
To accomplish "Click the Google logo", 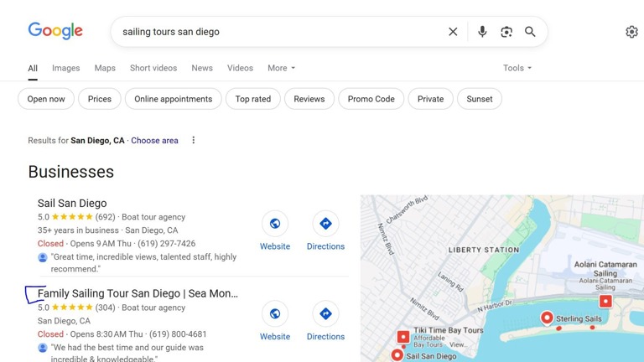I will 55,31.
